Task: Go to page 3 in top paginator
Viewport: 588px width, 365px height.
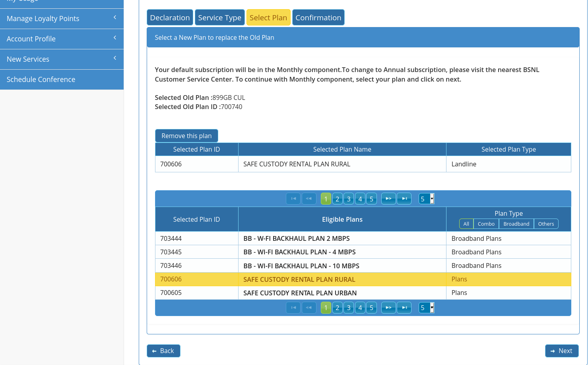Action: [x=349, y=199]
